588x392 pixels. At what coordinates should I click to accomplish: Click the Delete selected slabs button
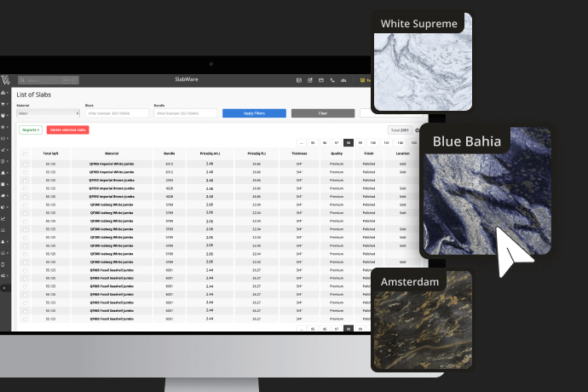[x=67, y=130]
